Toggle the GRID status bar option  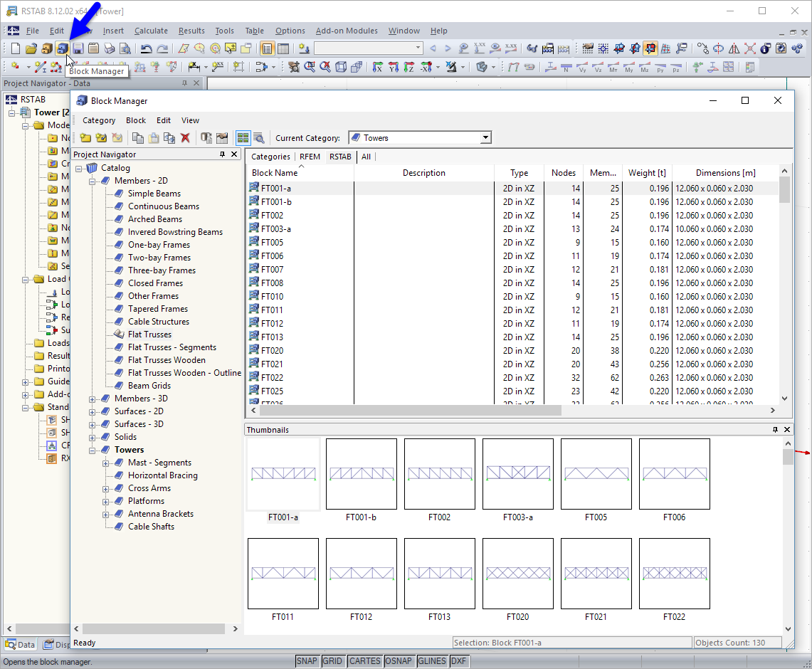[x=332, y=660]
